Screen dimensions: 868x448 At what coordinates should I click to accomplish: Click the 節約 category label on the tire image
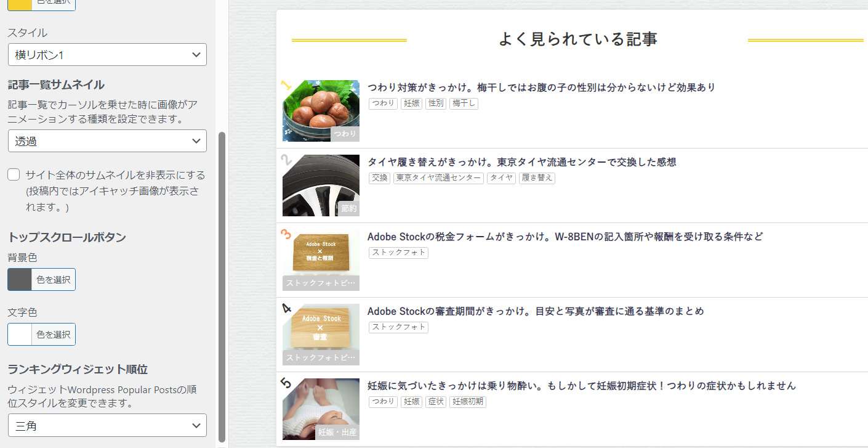(348, 208)
